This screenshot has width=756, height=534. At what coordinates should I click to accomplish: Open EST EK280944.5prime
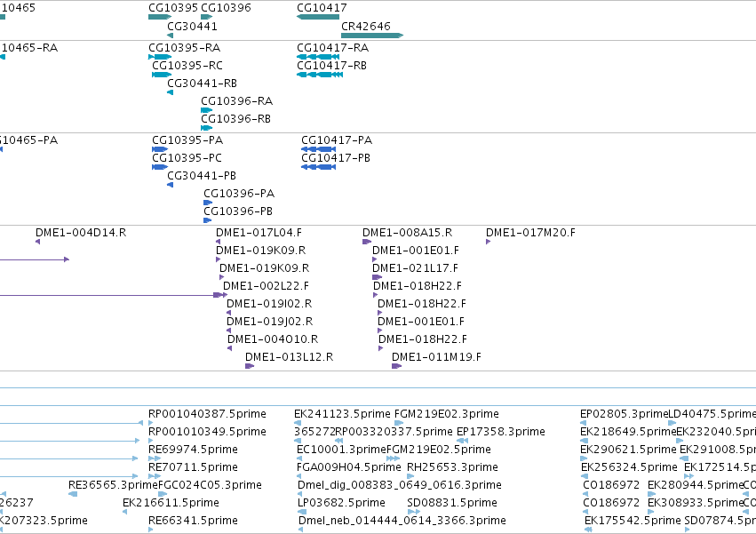coord(696,485)
